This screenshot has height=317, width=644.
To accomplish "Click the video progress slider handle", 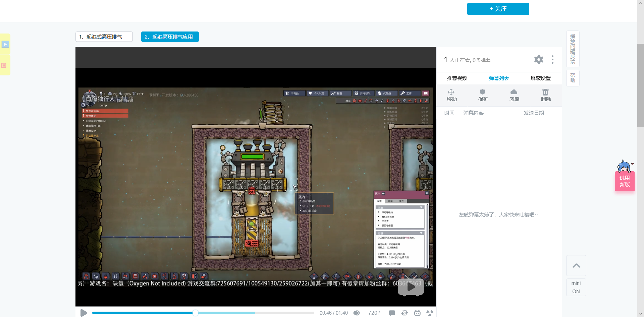I will (x=196, y=313).
